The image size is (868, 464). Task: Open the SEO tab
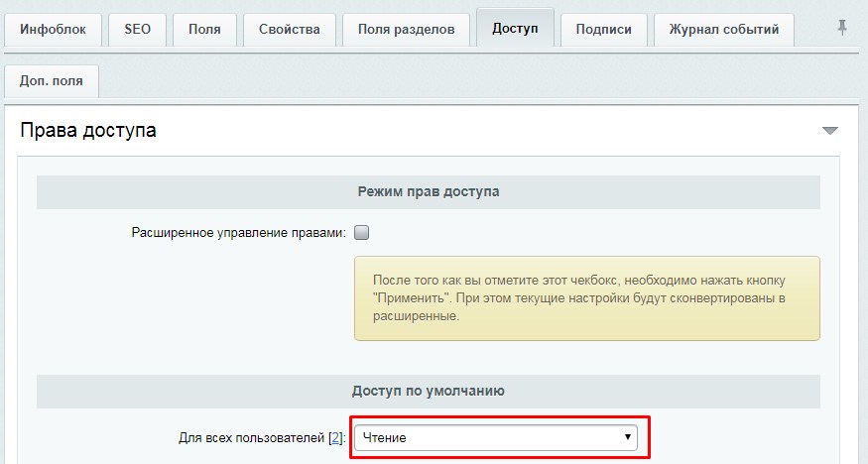point(138,29)
